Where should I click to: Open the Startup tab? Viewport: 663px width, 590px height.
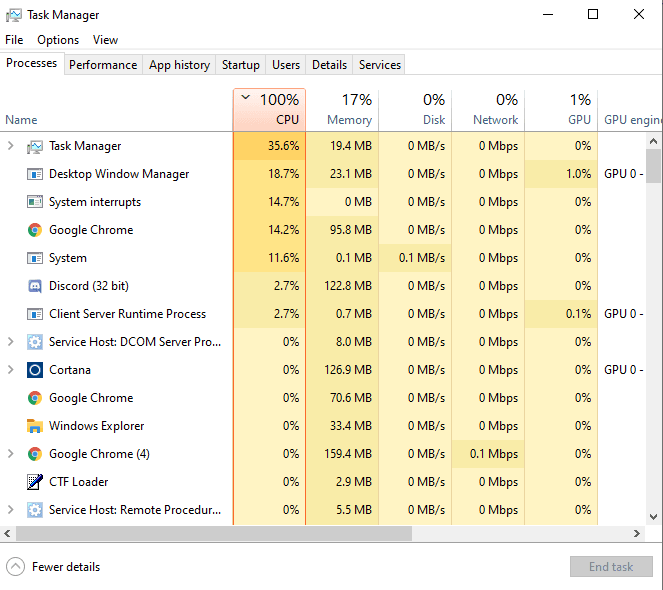[x=241, y=65]
